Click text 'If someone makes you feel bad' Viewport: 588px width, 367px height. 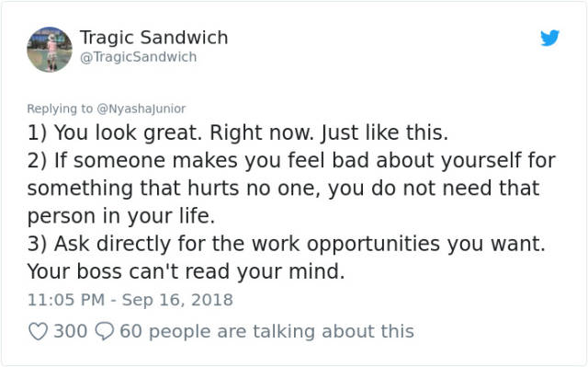coord(213,160)
